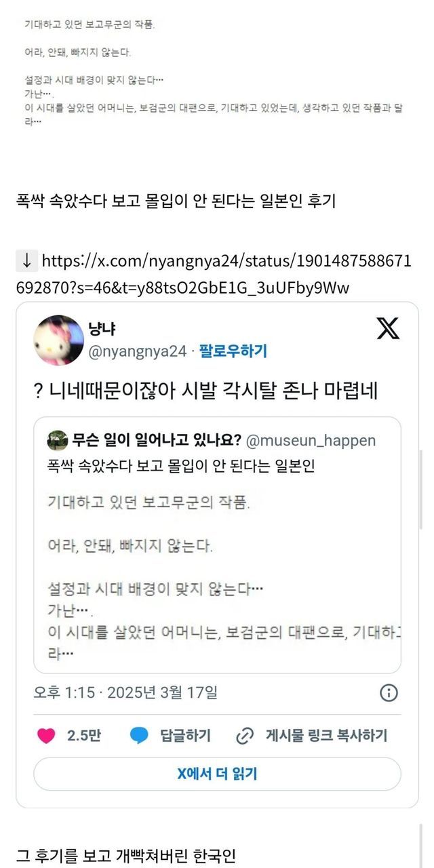
Task: Open the @nyangnya24 handle
Action: pos(137,351)
